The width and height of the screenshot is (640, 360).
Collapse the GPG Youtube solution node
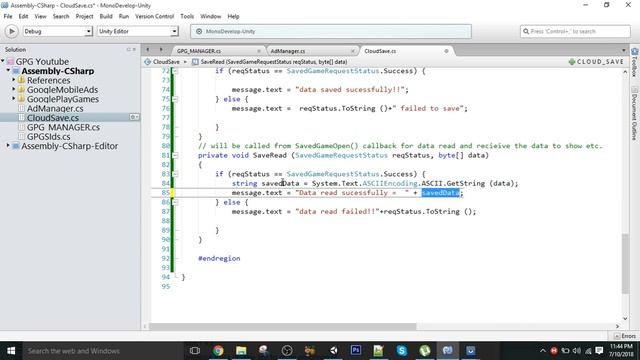pyautogui.click(x=3, y=61)
